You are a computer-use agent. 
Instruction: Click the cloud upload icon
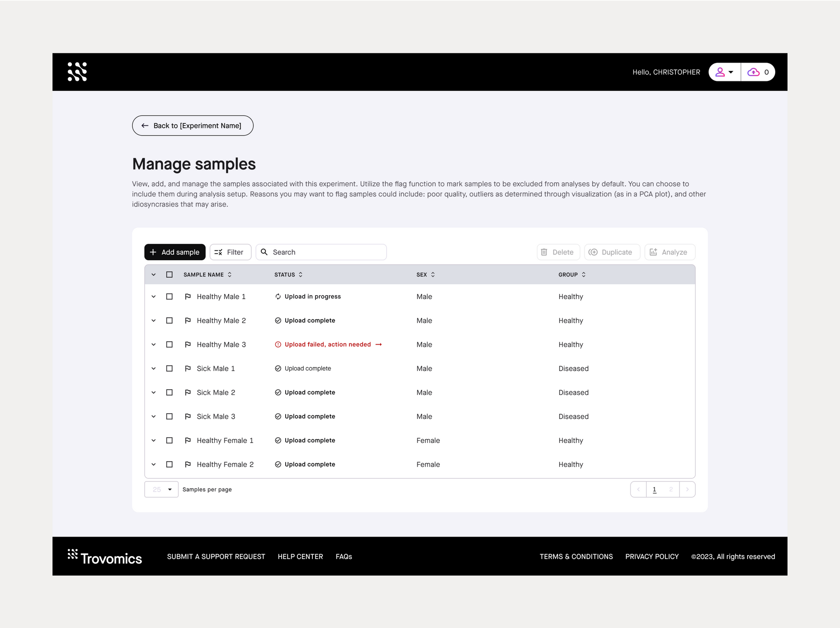click(753, 72)
